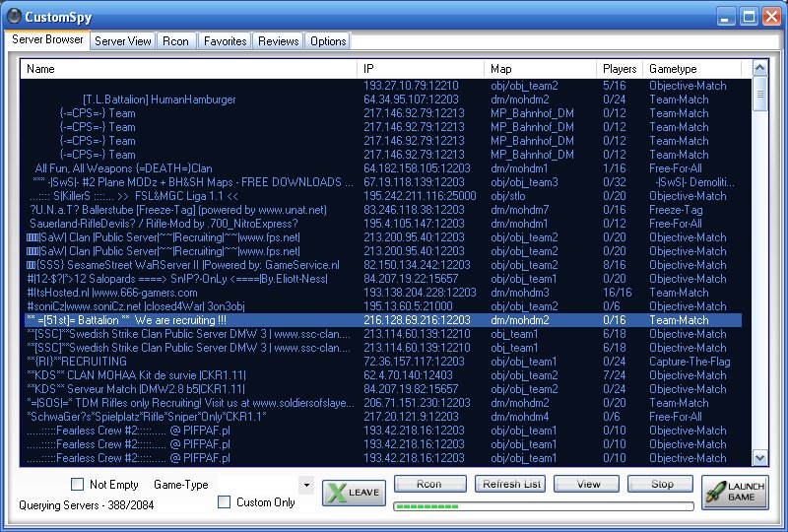Minimize the CustomSpy window
The width and height of the screenshot is (788, 532).
pos(725,16)
